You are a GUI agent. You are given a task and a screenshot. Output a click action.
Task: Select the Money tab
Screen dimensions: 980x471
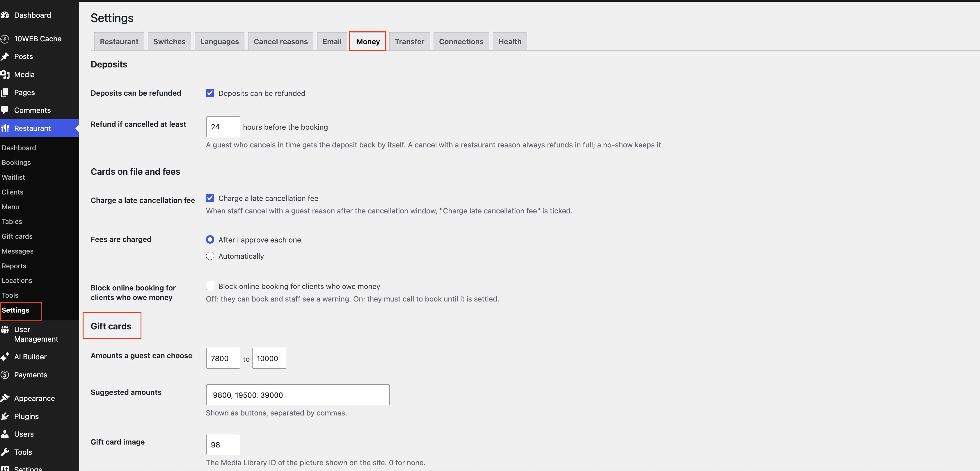368,42
